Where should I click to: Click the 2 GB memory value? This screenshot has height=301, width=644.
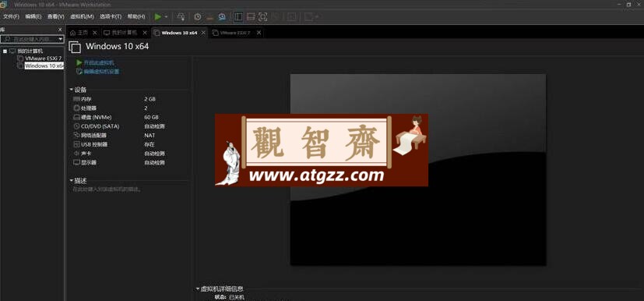(150, 99)
